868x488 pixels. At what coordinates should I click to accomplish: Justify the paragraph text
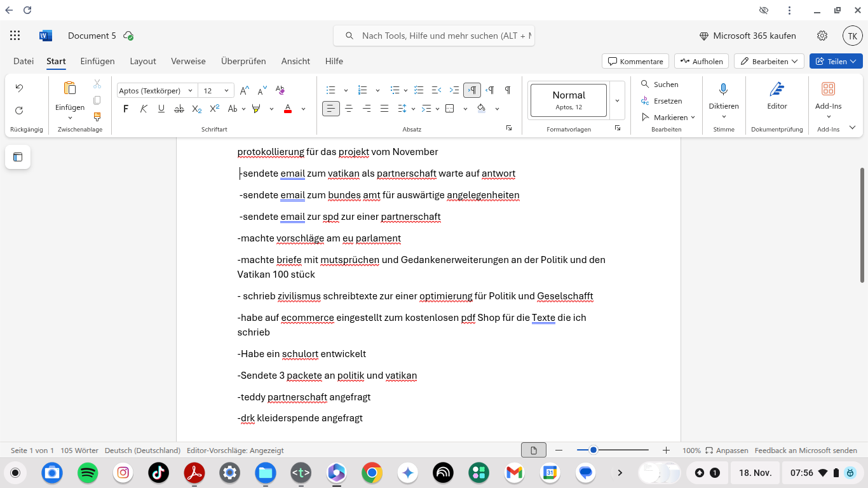[x=384, y=109]
